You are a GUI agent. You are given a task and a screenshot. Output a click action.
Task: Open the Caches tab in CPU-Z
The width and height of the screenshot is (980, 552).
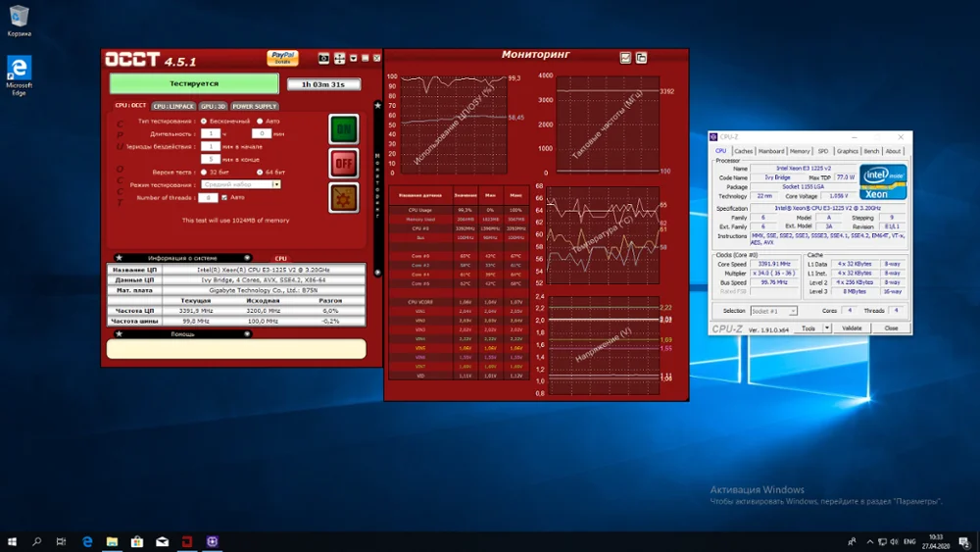pos(743,151)
